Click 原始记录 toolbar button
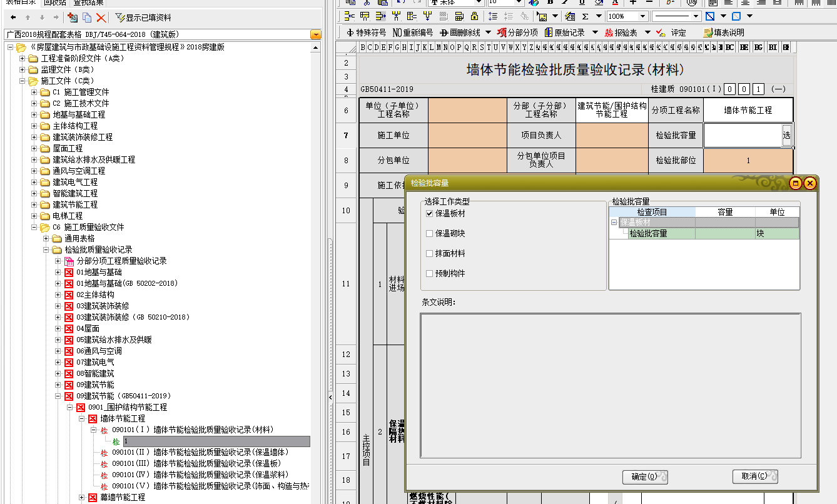 coord(565,33)
